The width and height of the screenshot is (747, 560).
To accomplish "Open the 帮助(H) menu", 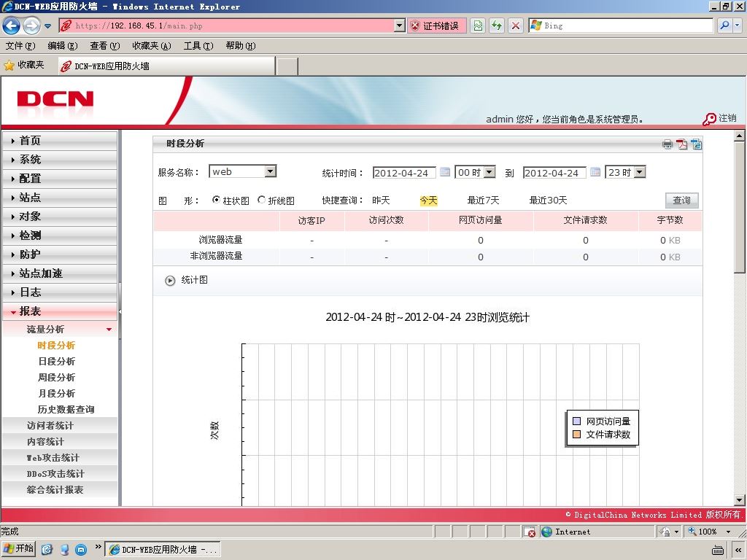I will (241, 46).
